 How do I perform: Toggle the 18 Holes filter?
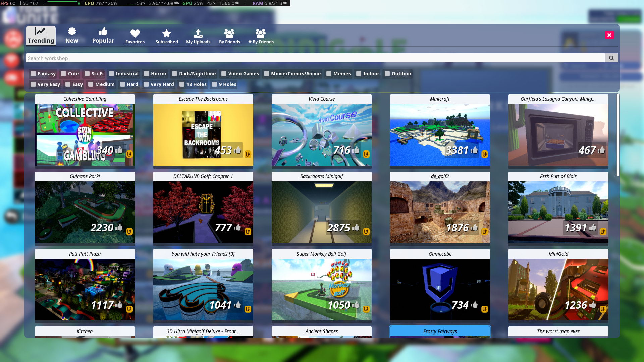182,84
